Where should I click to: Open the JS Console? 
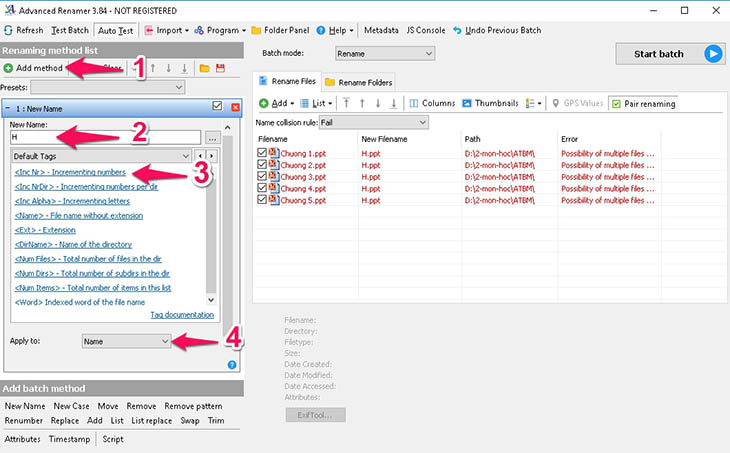coord(426,30)
